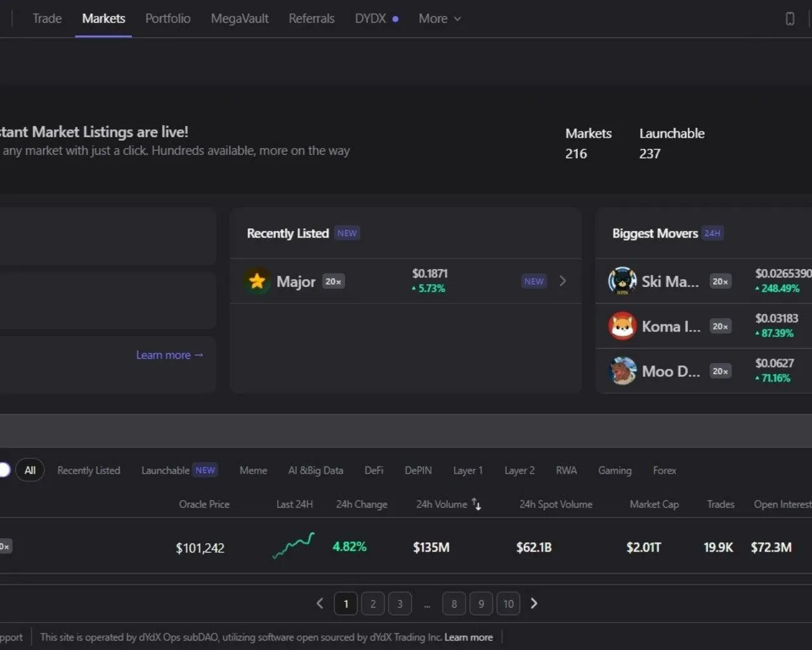
Task: Filter by Launchable markets
Action: coord(179,470)
